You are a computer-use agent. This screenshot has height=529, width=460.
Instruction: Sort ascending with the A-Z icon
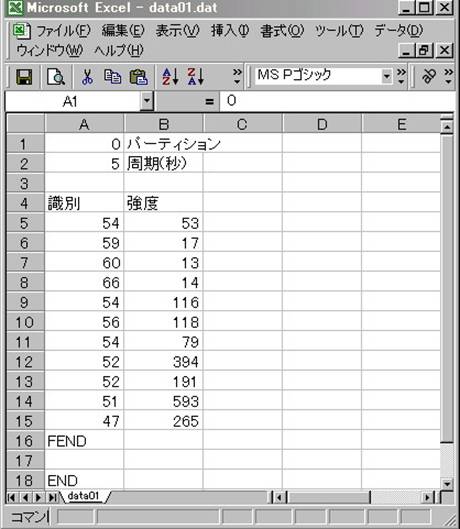pyautogui.click(x=170, y=77)
